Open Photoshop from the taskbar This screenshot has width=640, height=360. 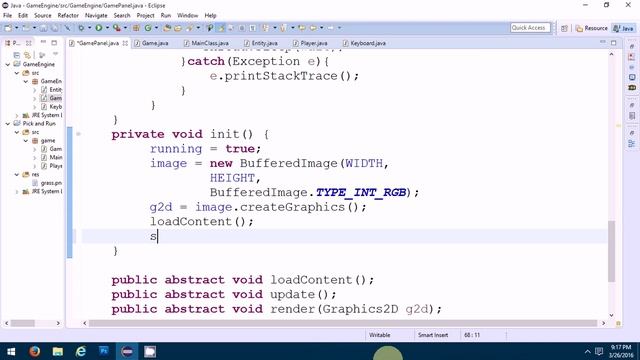point(104,351)
